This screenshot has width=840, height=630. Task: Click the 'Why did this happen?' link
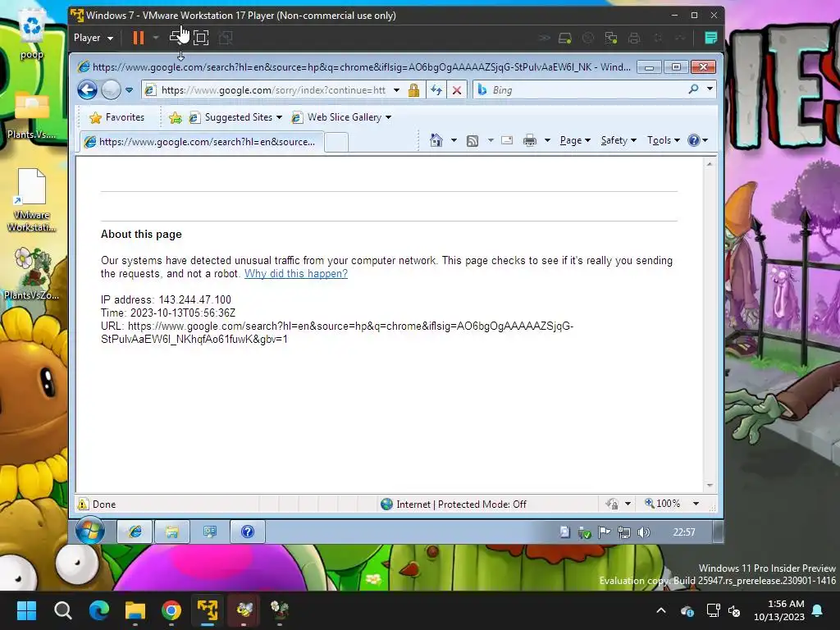coord(295,274)
